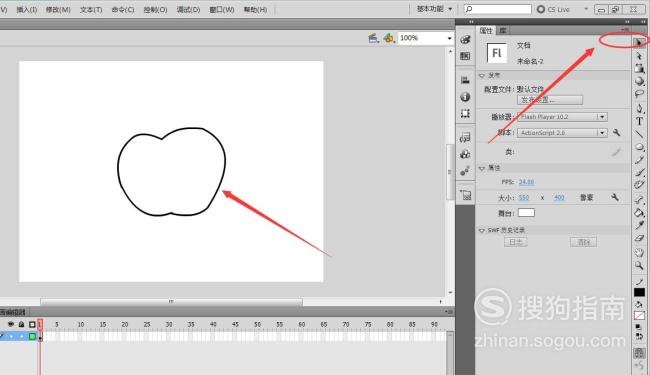Click the 清除 clear button
The image size is (650, 375).
click(583, 242)
